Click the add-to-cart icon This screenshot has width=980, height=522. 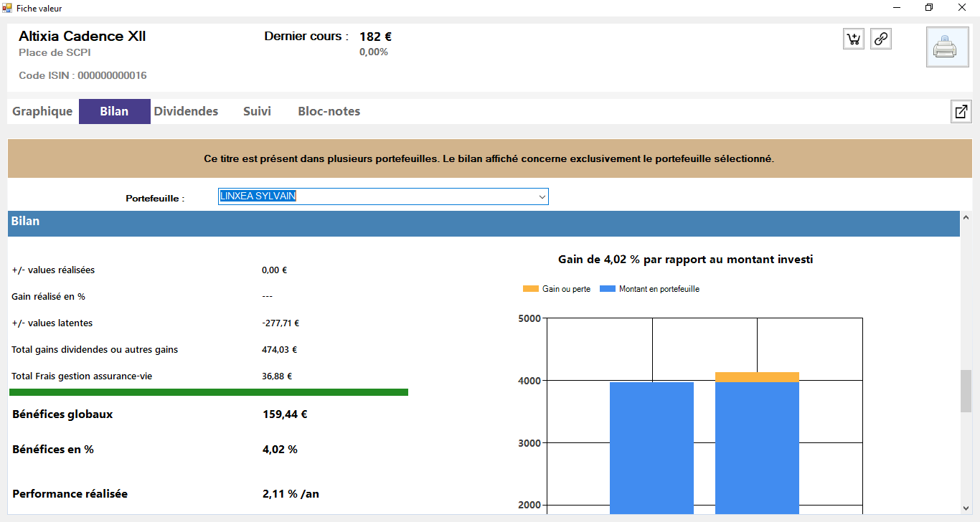[x=854, y=39]
